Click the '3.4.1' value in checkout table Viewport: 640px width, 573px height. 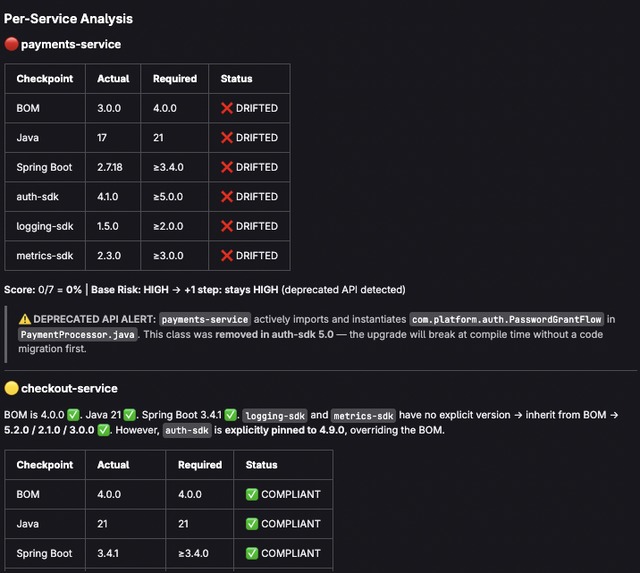(x=108, y=553)
